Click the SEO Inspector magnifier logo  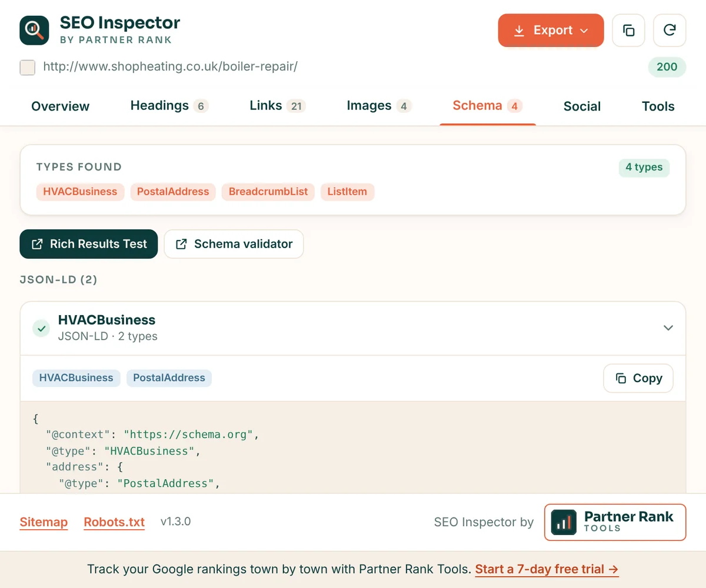pos(34,31)
